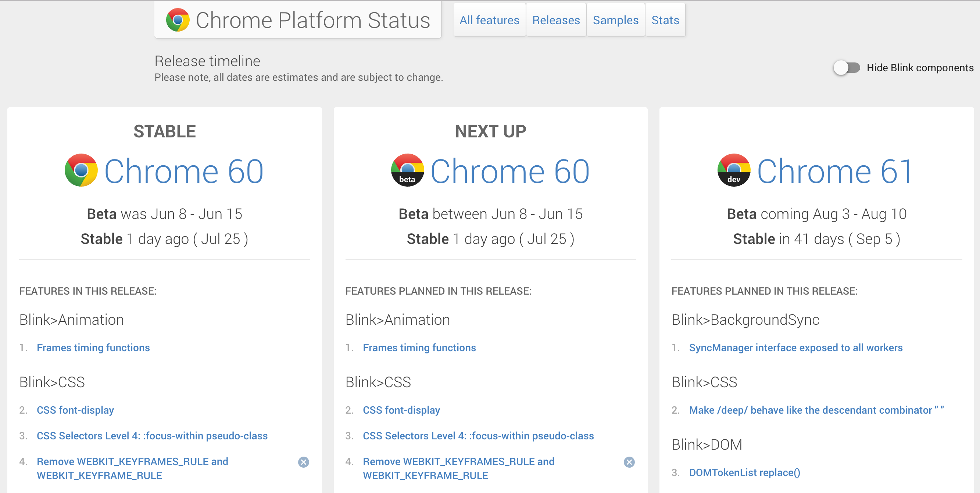This screenshot has height=493, width=980.
Task: Click the Chrome logo in the page header
Action: [x=178, y=20]
